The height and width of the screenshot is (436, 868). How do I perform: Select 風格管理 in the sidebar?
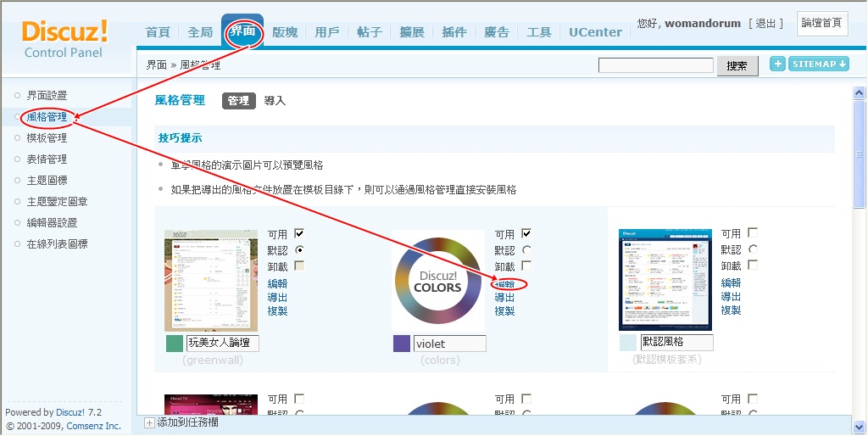47,117
